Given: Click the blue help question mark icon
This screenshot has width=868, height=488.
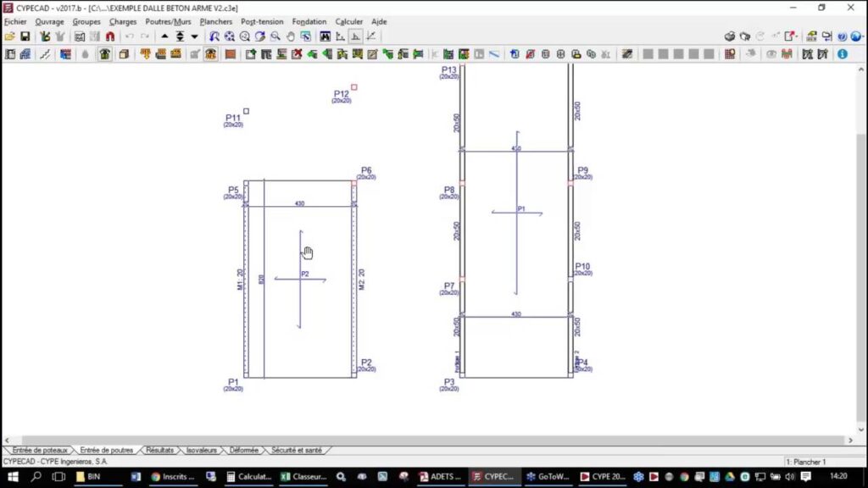Looking at the screenshot, I should click(842, 36).
